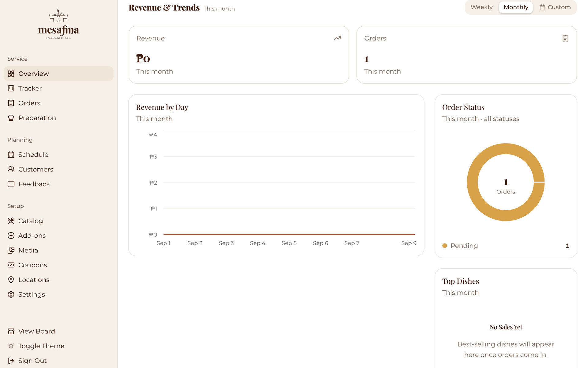Click the Sep 9 axis label
Image resolution: width=588 pixels, height=368 pixels.
[409, 243]
